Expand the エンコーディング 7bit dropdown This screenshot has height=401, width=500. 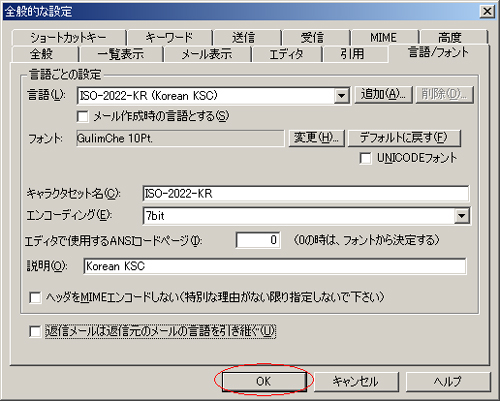[x=462, y=216]
